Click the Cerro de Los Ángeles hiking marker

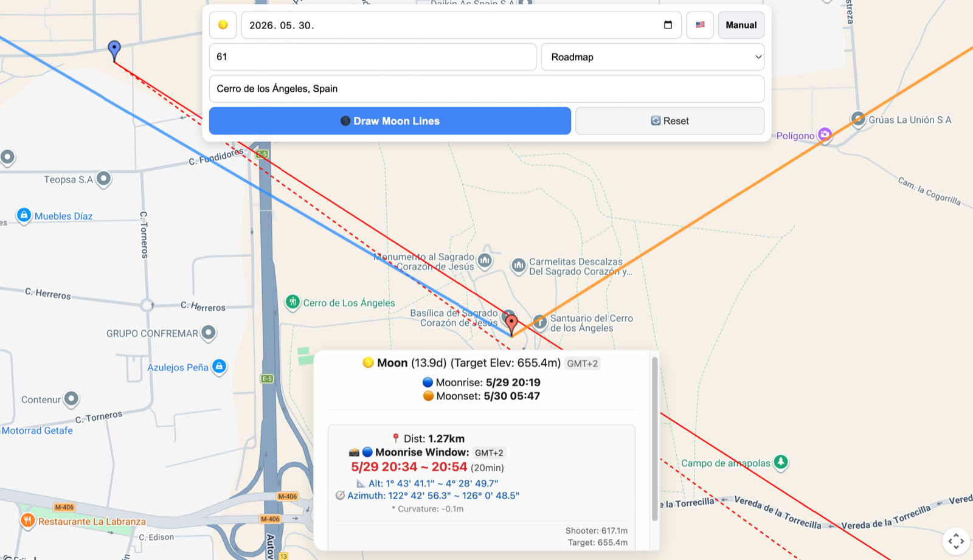(x=293, y=302)
